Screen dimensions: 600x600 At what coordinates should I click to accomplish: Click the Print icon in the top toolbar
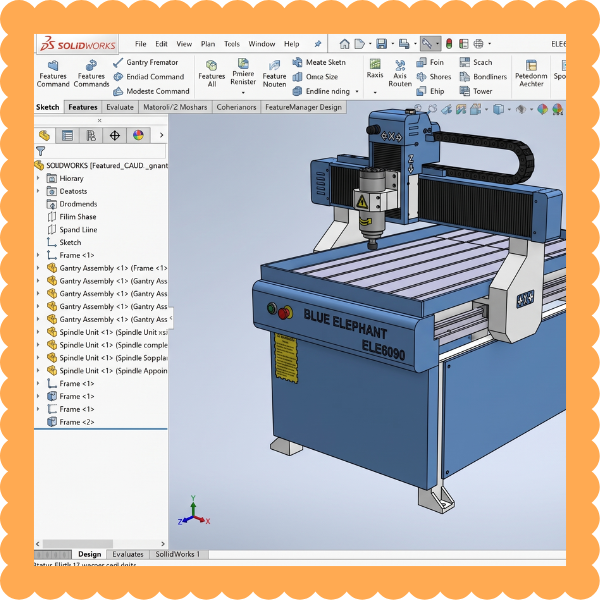tap(404, 44)
